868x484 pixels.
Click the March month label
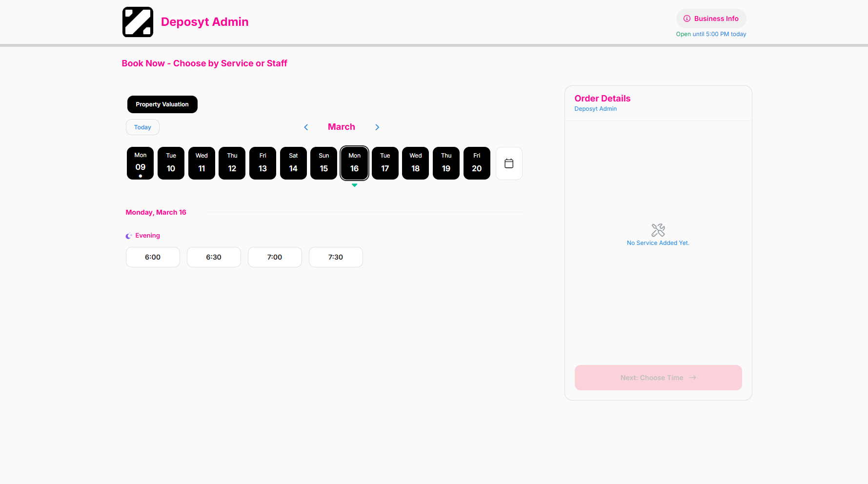[342, 127]
